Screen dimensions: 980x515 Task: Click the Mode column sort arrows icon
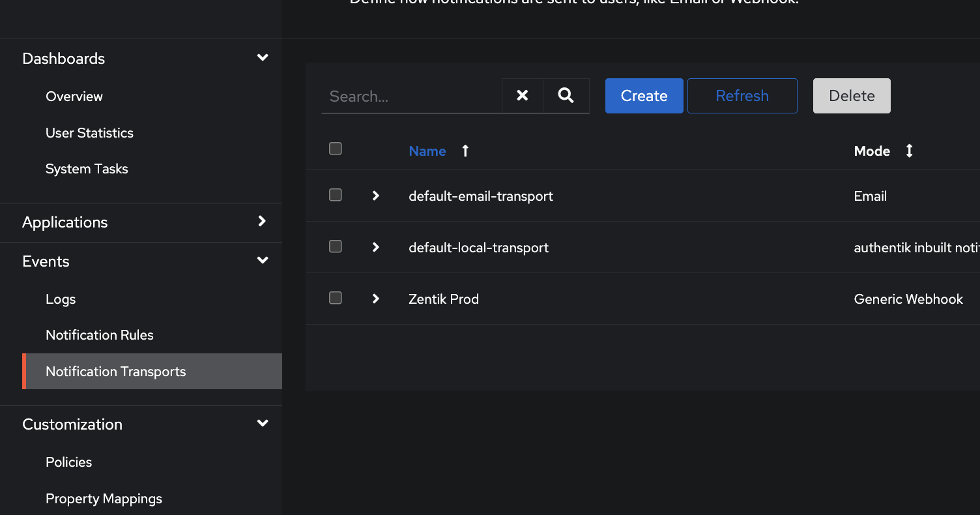click(909, 151)
